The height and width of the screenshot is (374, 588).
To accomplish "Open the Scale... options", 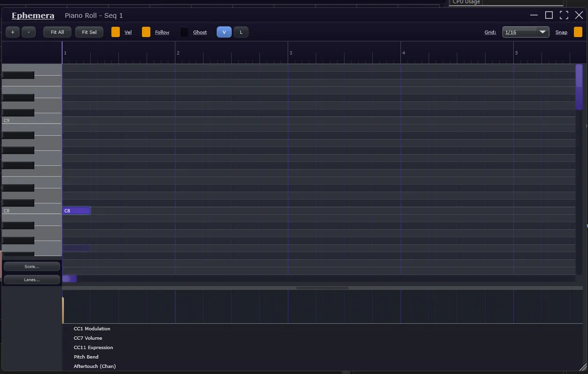I will pos(32,266).
